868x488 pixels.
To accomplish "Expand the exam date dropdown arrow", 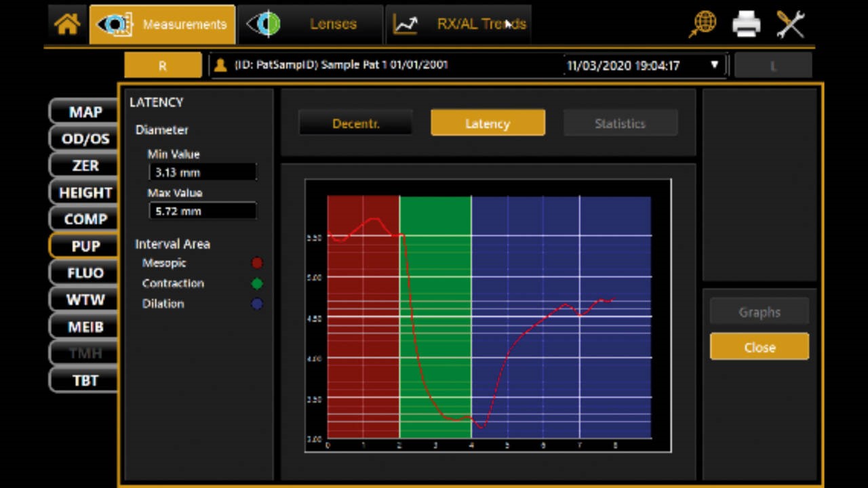I will [x=714, y=65].
